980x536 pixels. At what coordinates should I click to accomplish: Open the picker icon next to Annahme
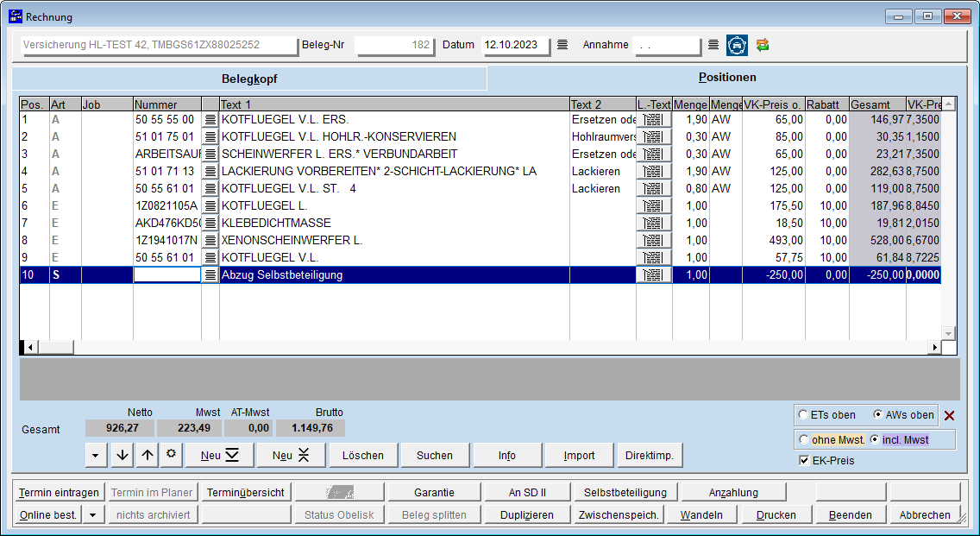click(713, 45)
